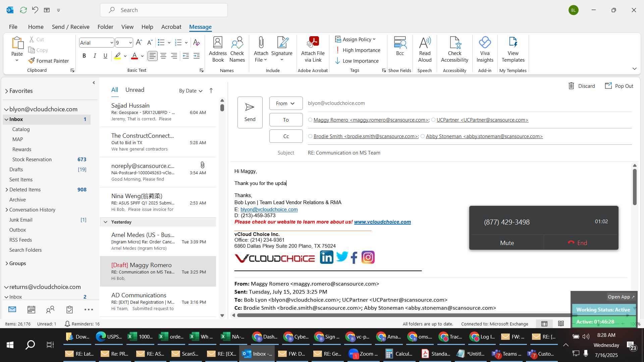Click the Undo arrow in title bar

tap(35, 10)
